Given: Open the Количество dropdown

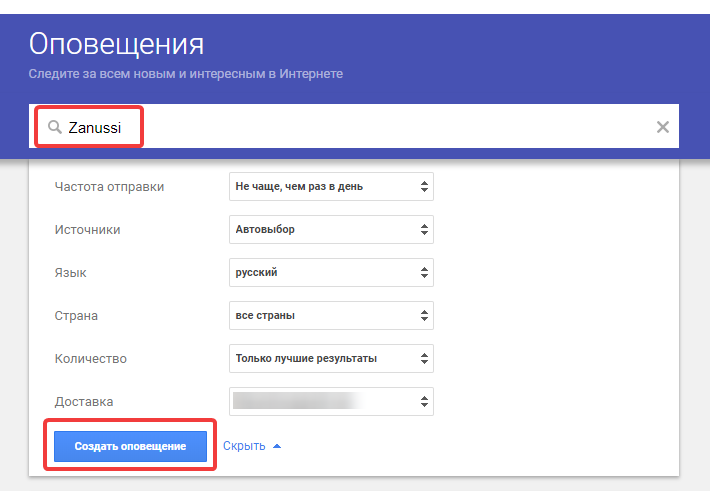Looking at the screenshot, I should (331, 359).
